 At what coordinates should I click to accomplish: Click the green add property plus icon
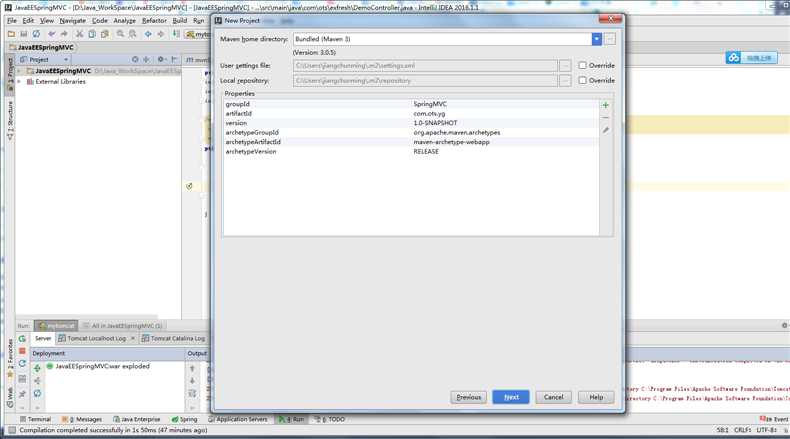pos(606,105)
